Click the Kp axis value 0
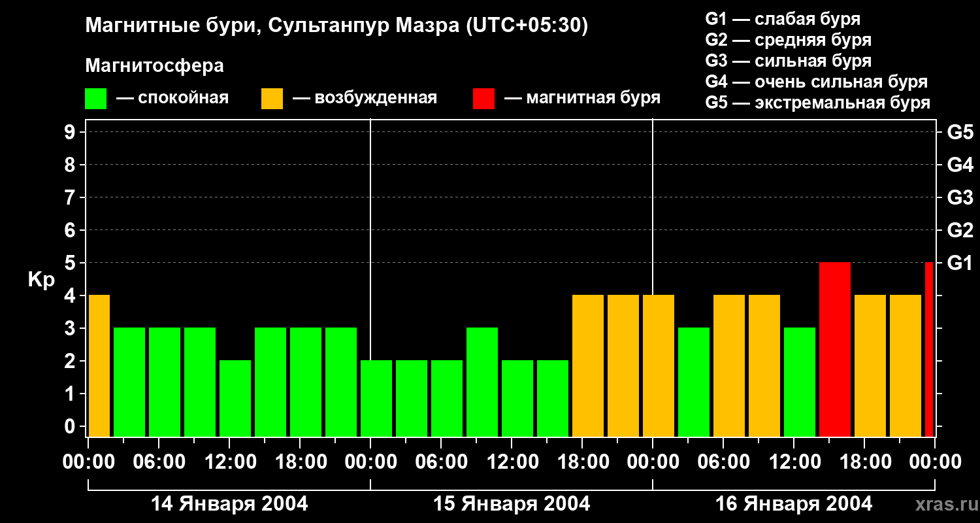The width and height of the screenshot is (980, 523). (71, 427)
